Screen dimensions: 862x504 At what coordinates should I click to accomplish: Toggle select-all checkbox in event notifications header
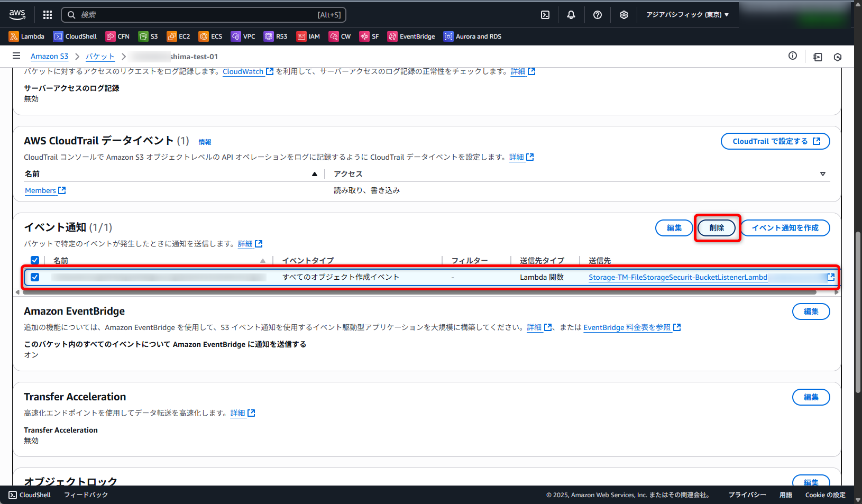coord(35,260)
